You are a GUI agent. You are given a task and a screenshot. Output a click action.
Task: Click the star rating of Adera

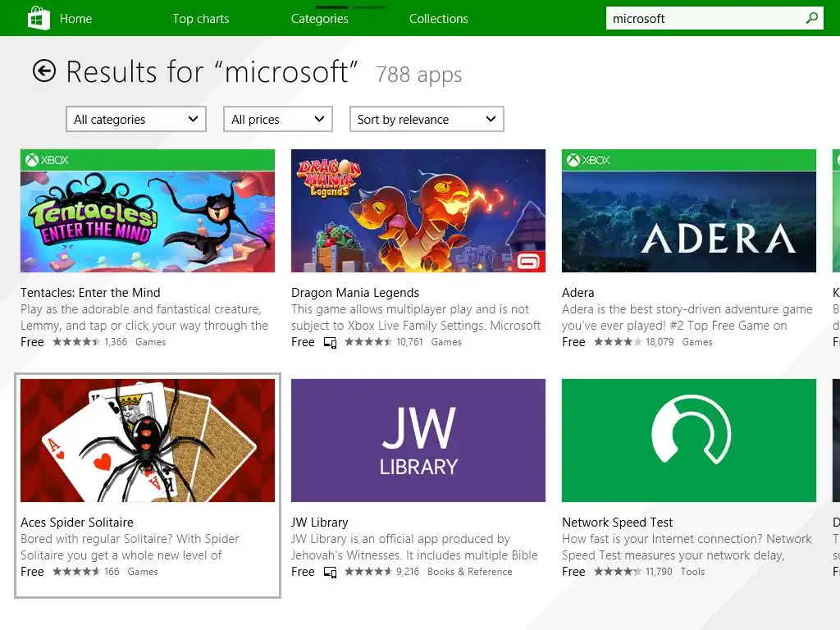point(618,342)
